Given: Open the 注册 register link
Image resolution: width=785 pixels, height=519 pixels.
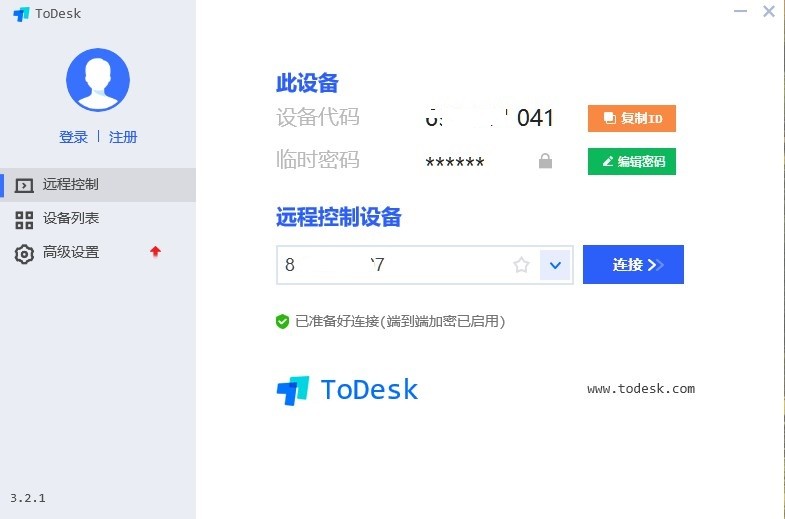Looking at the screenshot, I should 123,137.
